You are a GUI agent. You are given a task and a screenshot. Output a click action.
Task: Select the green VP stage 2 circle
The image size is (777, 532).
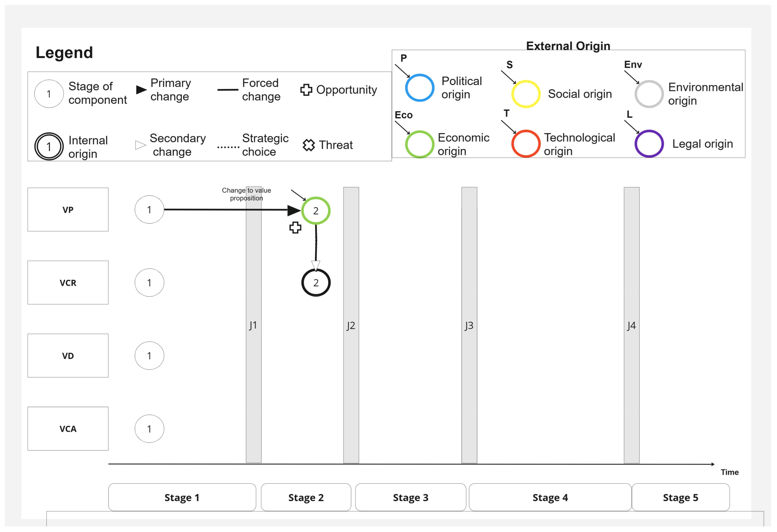(316, 211)
